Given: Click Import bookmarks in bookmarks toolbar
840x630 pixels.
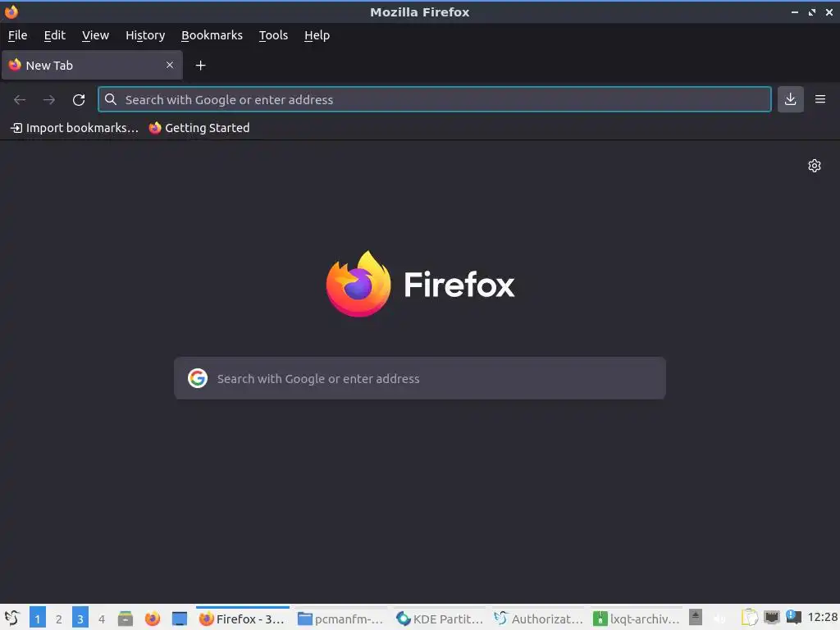Looking at the screenshot, I should [75, 127].
